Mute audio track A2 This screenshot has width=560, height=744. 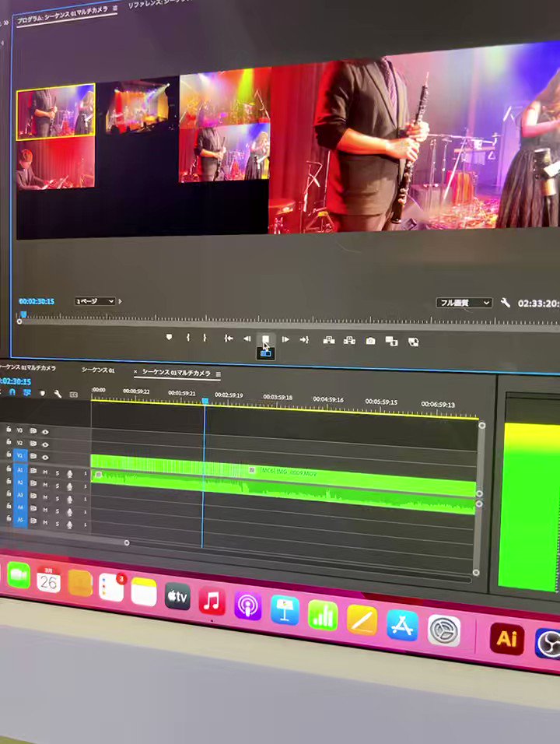click(x=46, y=486)
